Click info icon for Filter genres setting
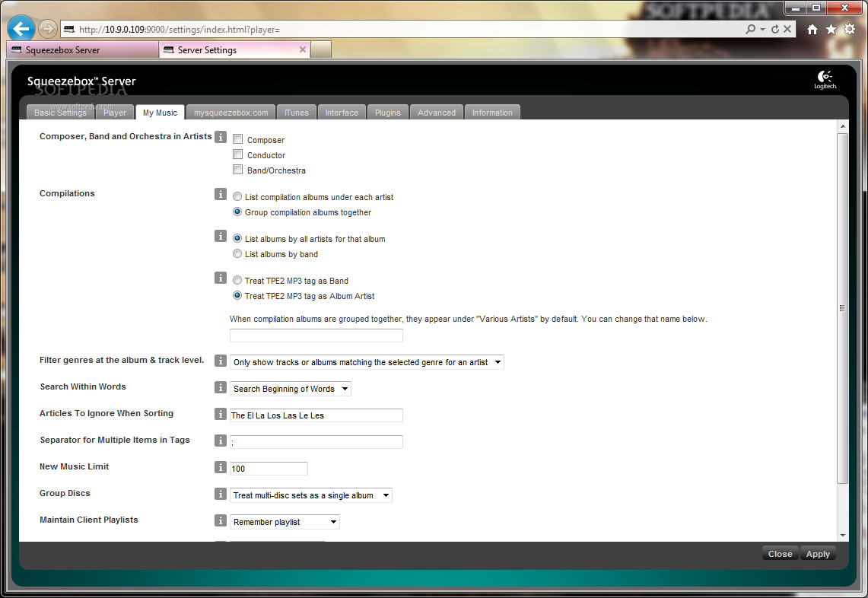The height and width of the screenshot is (598, 868). point(221,361)
